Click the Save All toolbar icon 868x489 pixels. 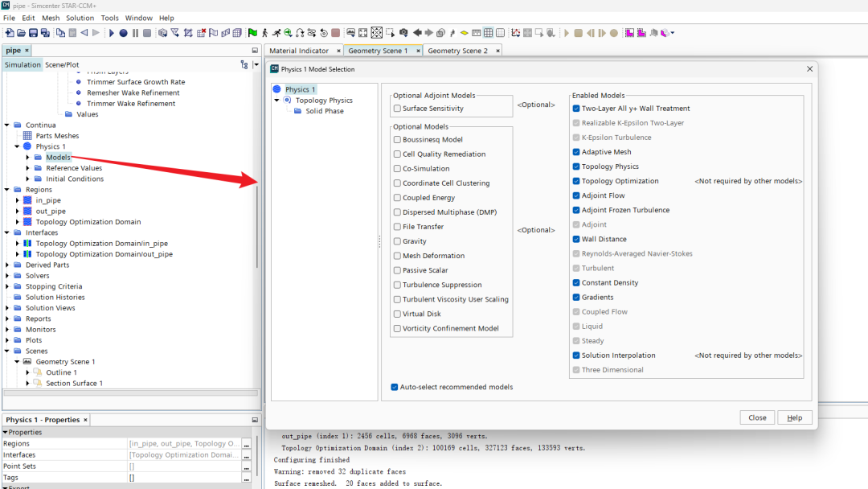point(45,33)
